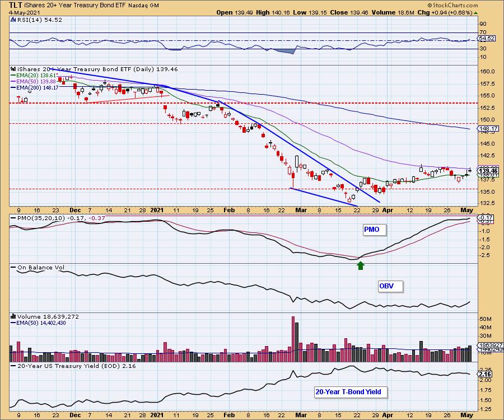Click the EMA(50) 14,402,430 volume legend
504x420 pixels.
[38, 323]
